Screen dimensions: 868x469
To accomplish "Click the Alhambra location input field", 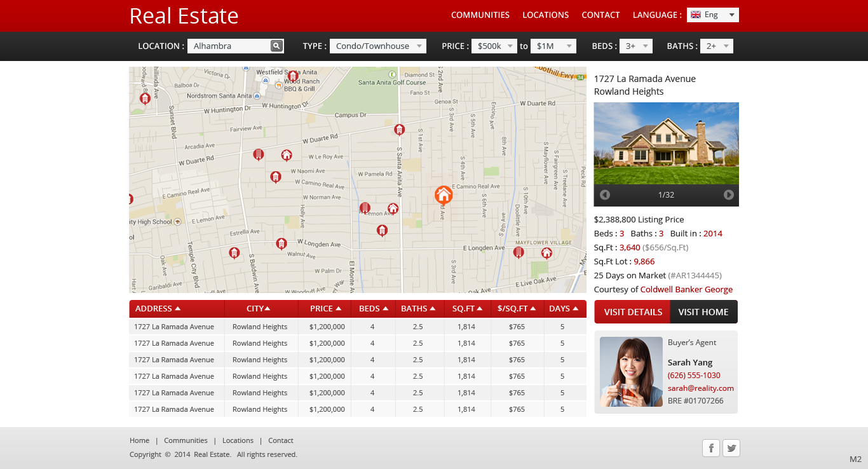I will (x=229, y=46).
